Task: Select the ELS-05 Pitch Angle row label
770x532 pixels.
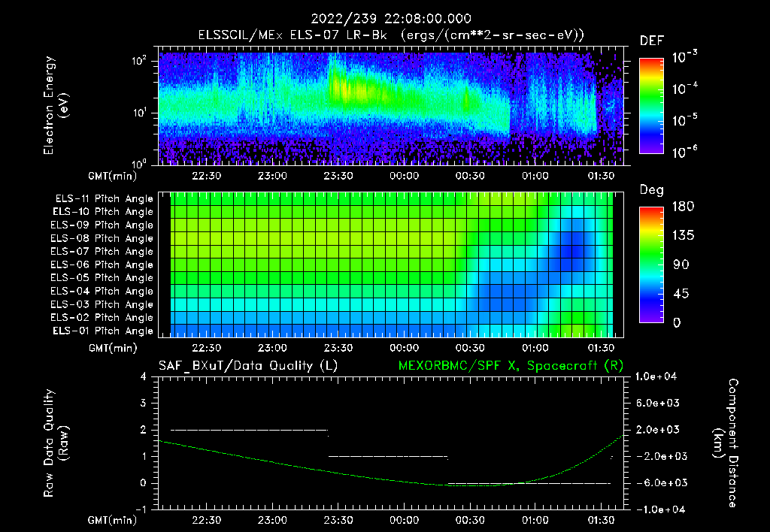Action: 102,278
